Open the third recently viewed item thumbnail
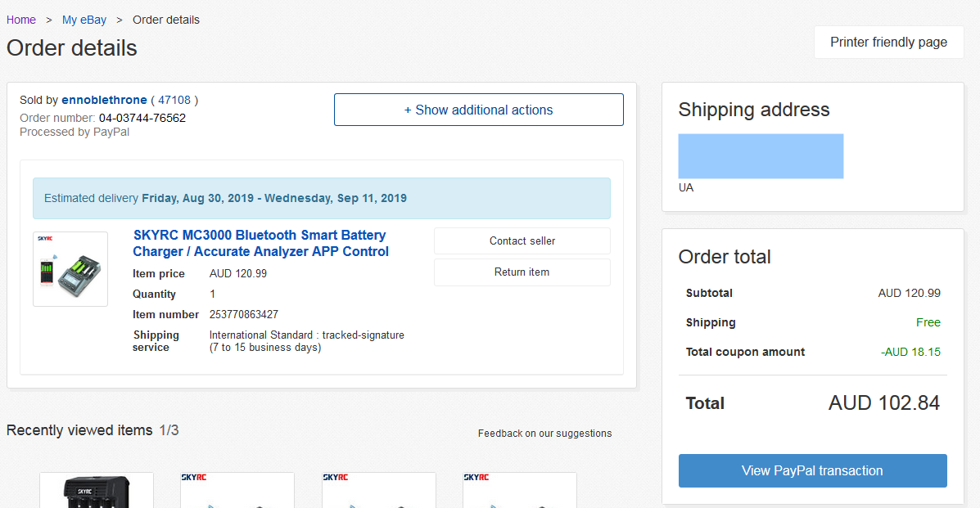This screenshot has height=508, width=980. 378,490
